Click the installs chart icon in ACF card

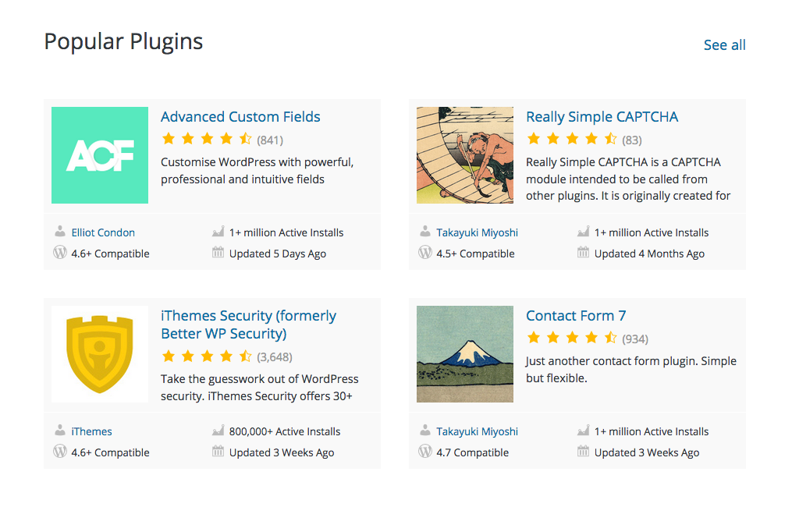pyautogui.click(x=218, y=232)
